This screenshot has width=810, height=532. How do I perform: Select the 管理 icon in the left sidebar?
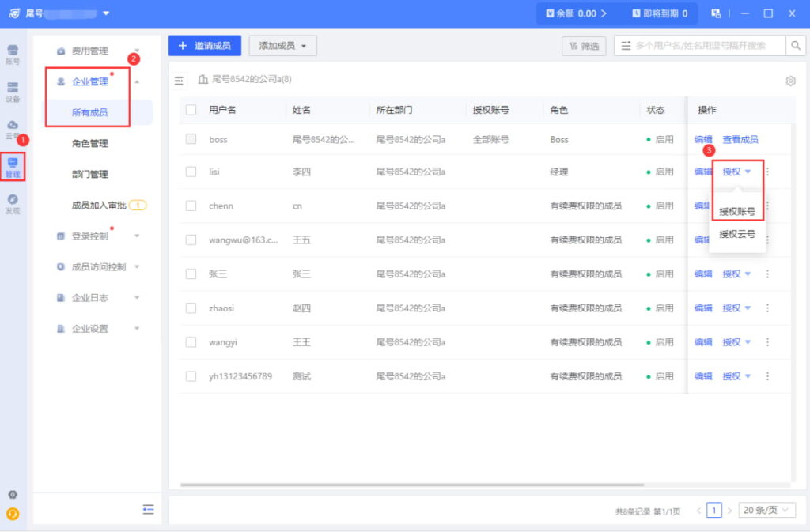click(12, 166)
